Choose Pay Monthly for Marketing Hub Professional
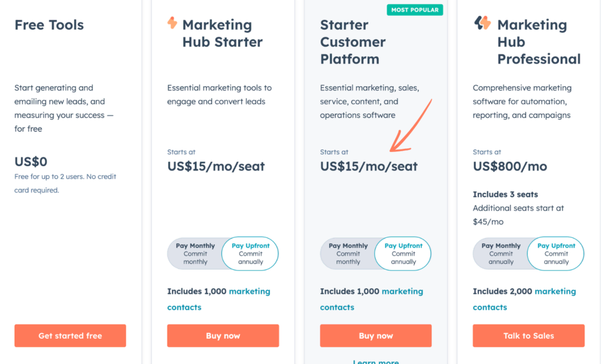 click(x=501, y=254)
